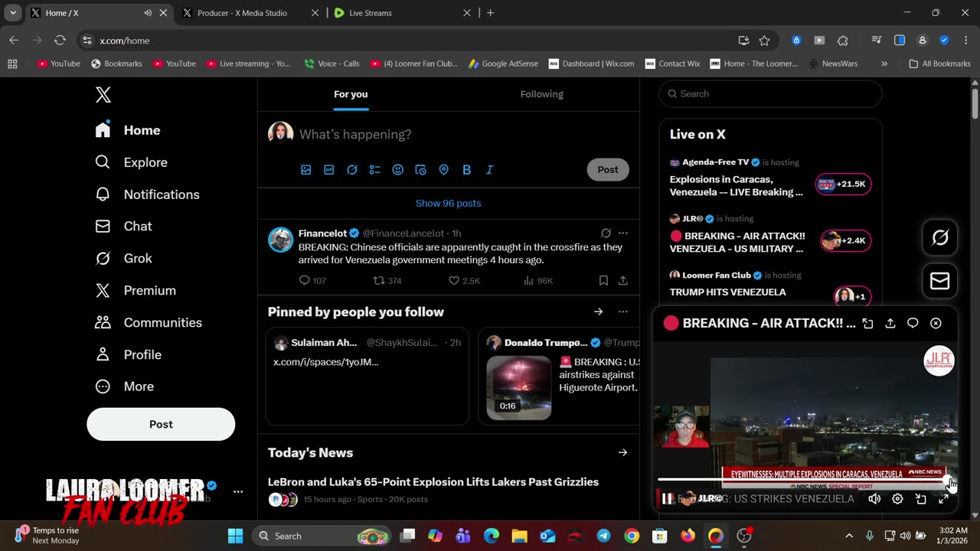Show hidden system tray icons
This screenshot has width=980, height=551.
tap(849, 536)
